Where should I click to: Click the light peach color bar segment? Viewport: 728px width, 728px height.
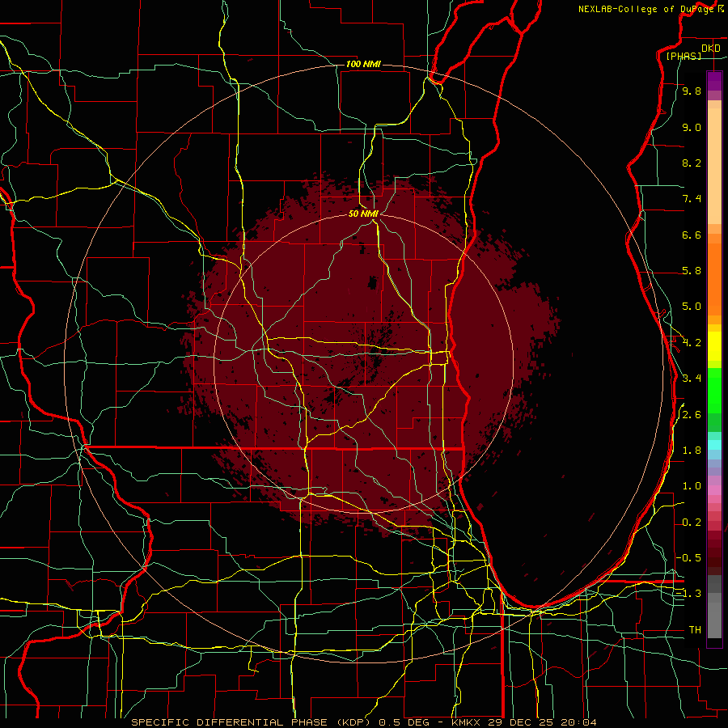tap(714, 166)
